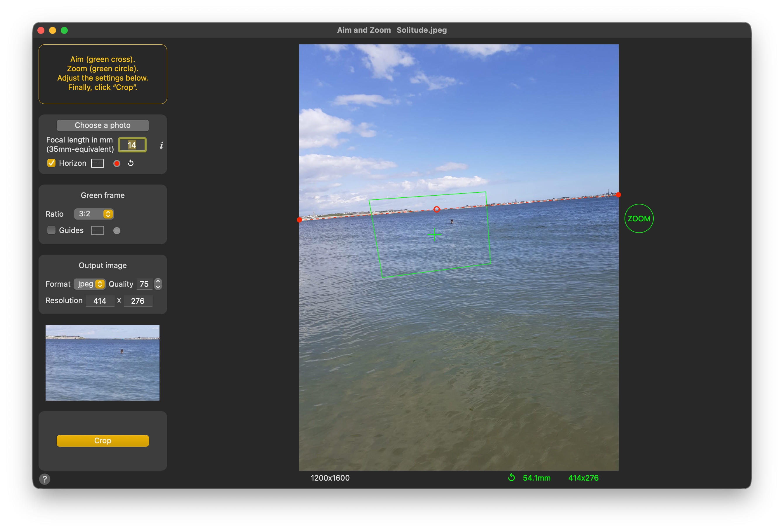Click the red horizon color swatch
The width and height of the screenshot is (784, 532).
pyautogui.click(x=117, y=164)
